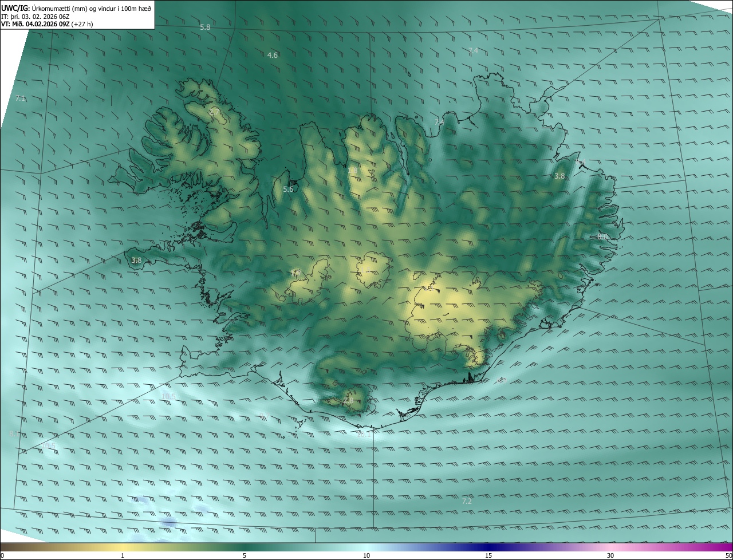This screenshot has width=733, height=560.
Task: Select the 10.1 value label on the south coast
Action: coord(364,434)
